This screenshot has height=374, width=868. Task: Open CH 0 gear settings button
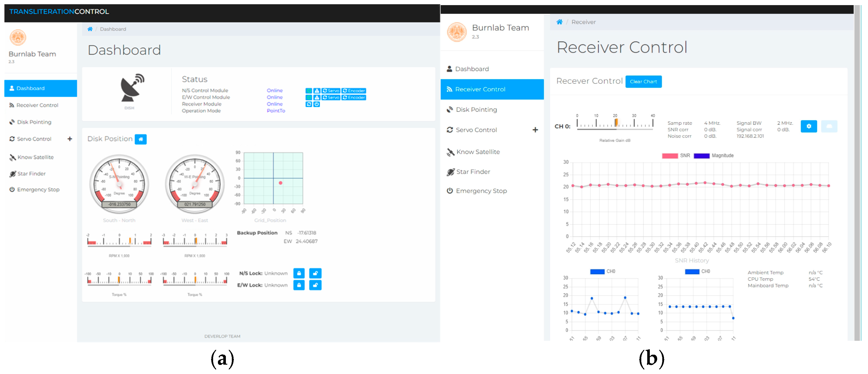(x=808, y=126)
